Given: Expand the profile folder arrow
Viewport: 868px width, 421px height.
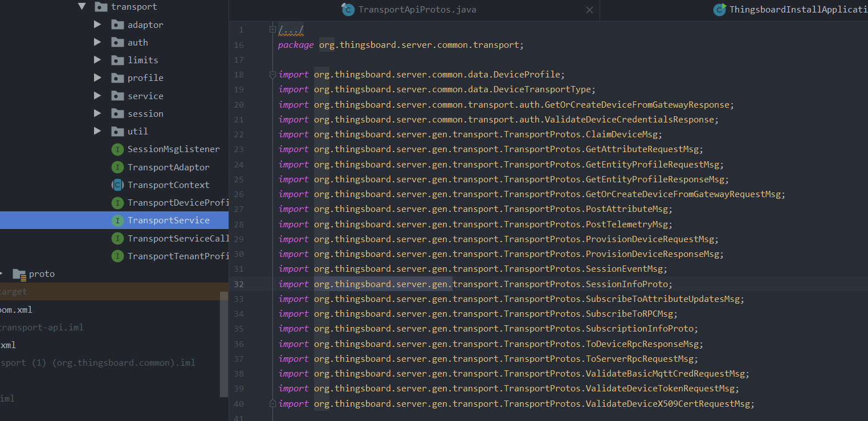Looking at the screenshot, I should click(x=98, y=77).
